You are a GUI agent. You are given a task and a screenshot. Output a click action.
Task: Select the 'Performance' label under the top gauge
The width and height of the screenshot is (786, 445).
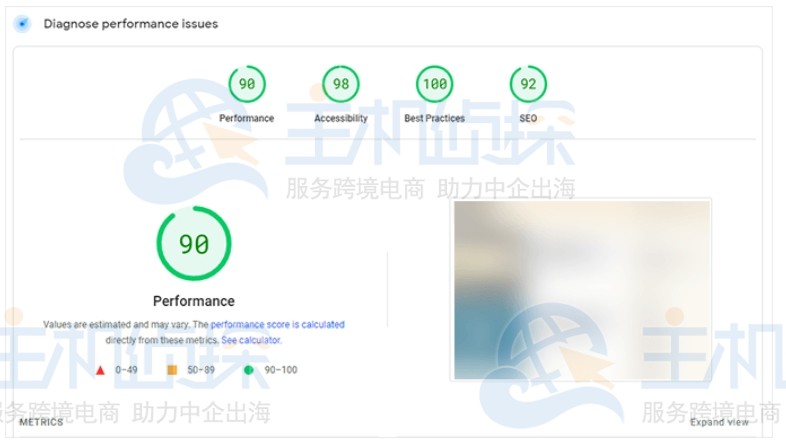click(247, 118)
